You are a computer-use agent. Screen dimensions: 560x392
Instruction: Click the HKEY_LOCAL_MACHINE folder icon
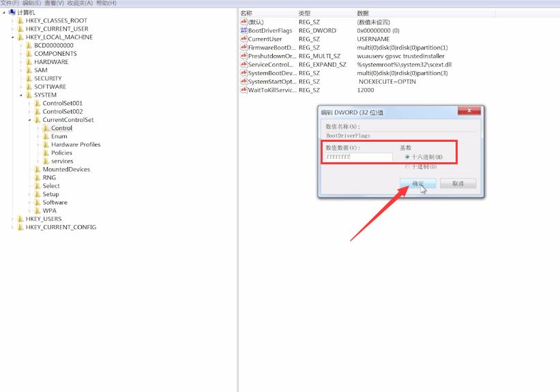[x=20, y=37]
